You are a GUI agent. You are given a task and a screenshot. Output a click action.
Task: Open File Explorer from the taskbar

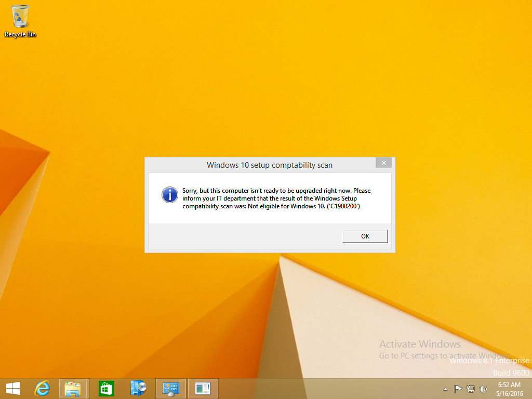73,389
